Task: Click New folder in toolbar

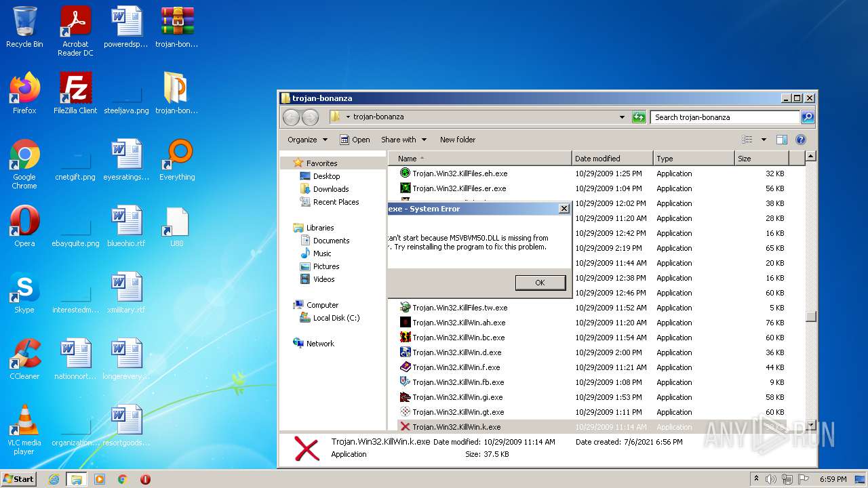Action: pos(458,140)
